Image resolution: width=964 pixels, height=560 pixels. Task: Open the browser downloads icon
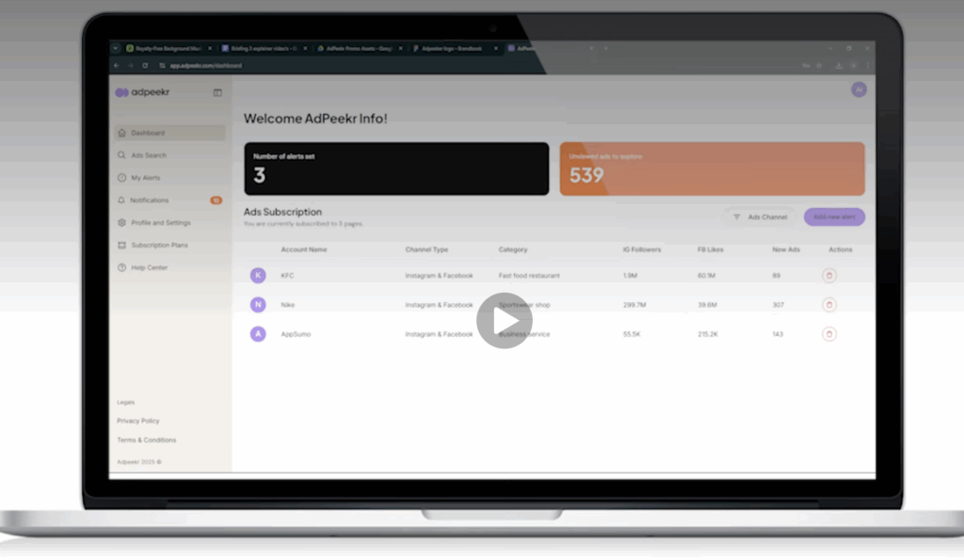pyautogui.click(x=839, y=66)
